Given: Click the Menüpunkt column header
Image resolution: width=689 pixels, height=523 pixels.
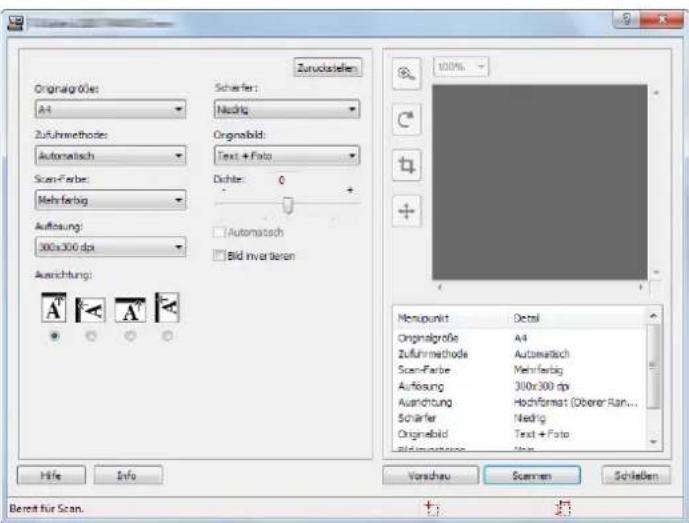Looking at the screenshot, I should (423, 318).
